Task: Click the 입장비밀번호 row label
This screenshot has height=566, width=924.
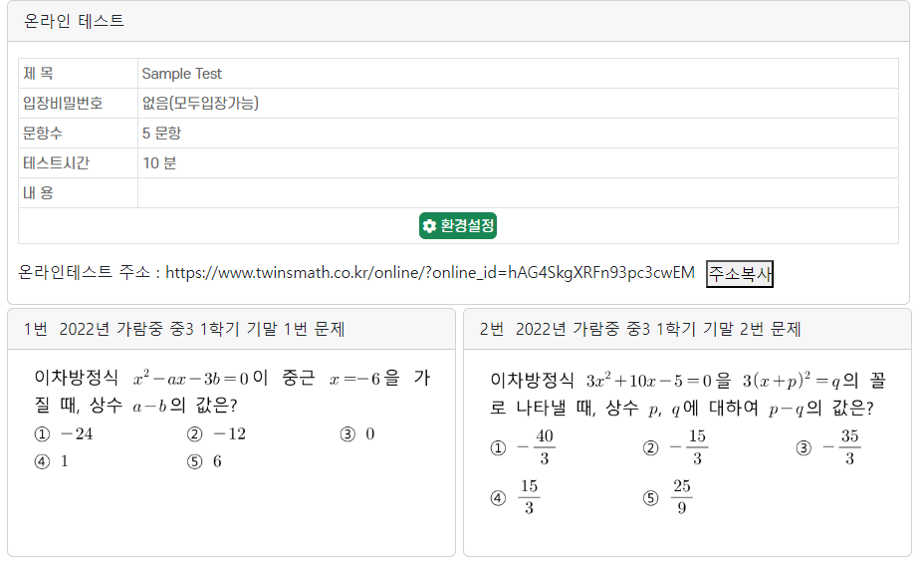Action: (63, 104)
